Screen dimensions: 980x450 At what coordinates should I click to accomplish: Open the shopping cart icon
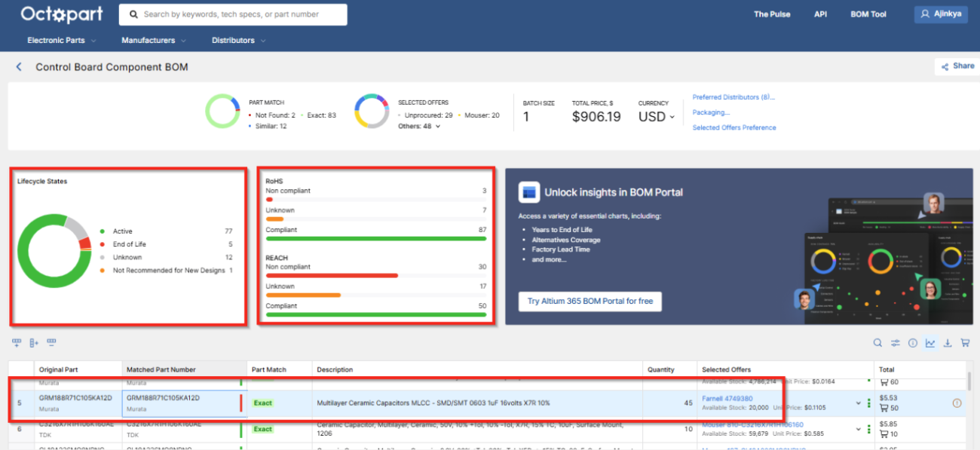click(x=966, y=343)
